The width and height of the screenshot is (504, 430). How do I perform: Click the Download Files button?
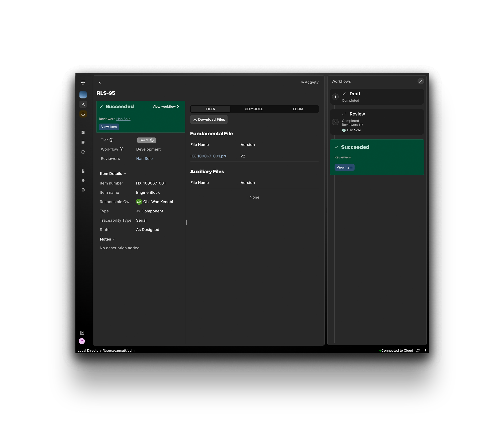(x=209, y=119)
